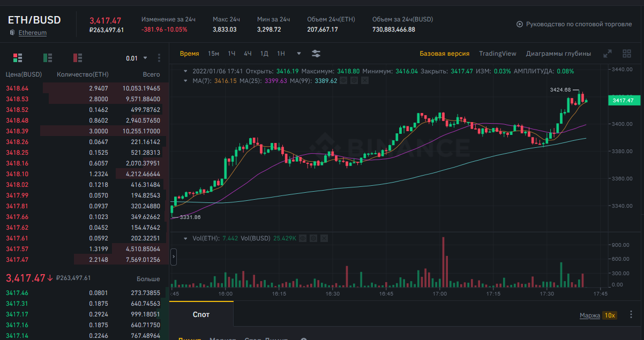Viewport: 644px width, 340px height.
Task: Open the multi-chart grid layout
Action: [627, 54]
